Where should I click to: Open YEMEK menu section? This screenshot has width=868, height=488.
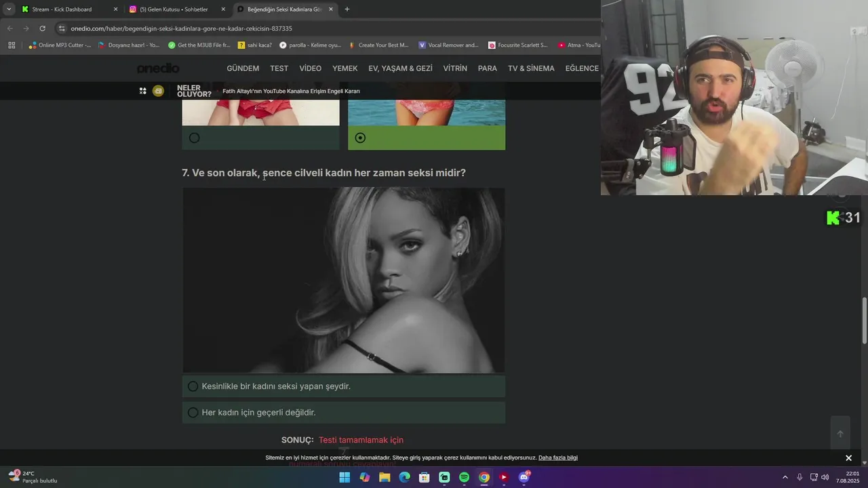pyautogui.click(x=345, y=68)
